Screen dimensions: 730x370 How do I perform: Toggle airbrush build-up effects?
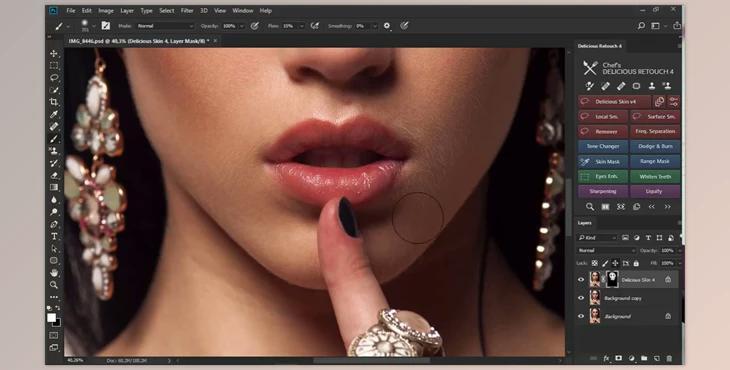coord(315,26)
